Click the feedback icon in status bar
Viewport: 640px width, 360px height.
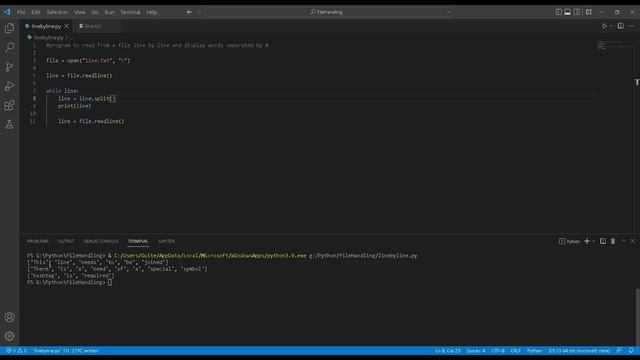[619, 351]
